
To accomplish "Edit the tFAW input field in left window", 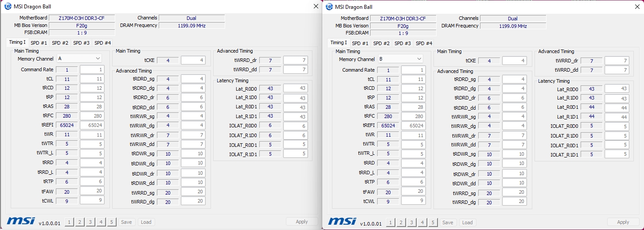I will pos(92,191).
